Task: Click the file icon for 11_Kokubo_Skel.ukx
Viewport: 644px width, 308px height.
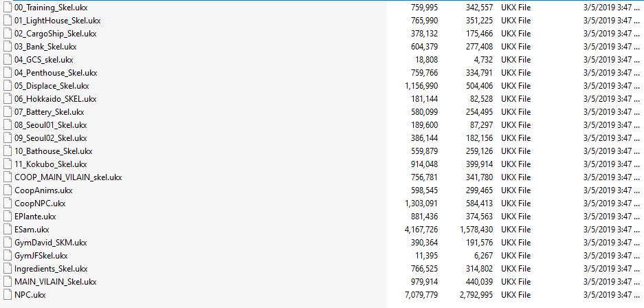Action: coord(8,164)
